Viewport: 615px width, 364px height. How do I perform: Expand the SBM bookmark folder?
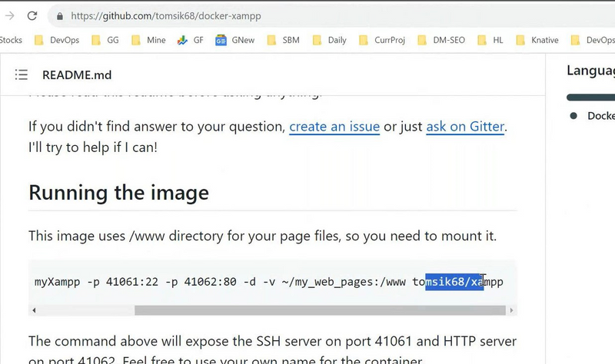[x=283, y=40]
